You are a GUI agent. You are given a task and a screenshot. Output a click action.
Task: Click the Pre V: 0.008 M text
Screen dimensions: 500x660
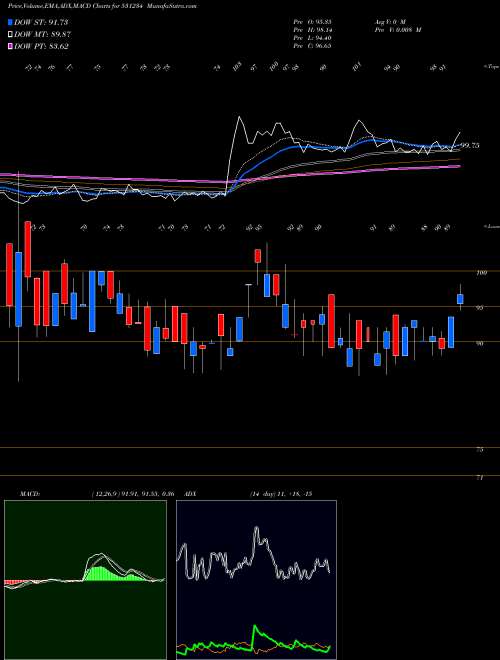[x=397, y=30]
